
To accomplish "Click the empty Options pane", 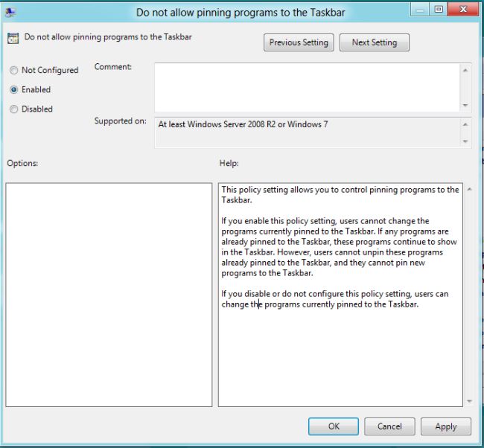I will [x=109, y=295].
